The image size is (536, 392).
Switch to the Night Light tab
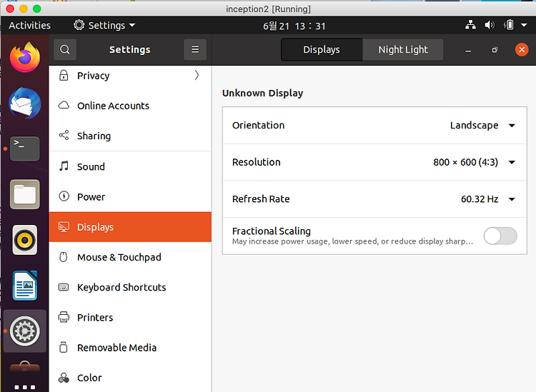(x=402, y=49)
